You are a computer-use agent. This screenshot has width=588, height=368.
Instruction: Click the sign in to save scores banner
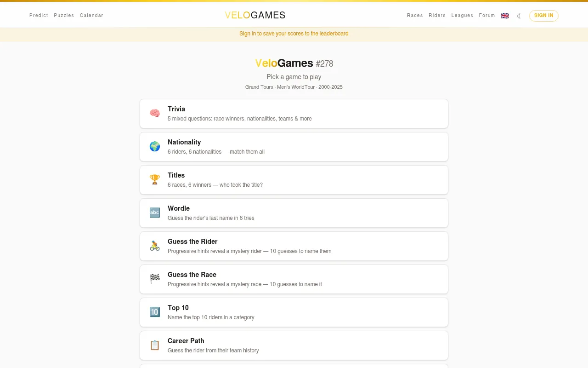point(294,34)
